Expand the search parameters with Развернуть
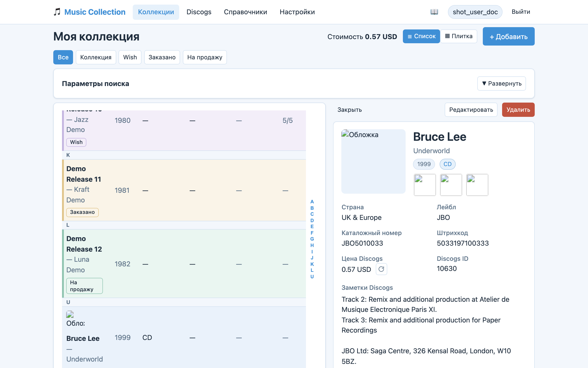 (x=501, y=83)
